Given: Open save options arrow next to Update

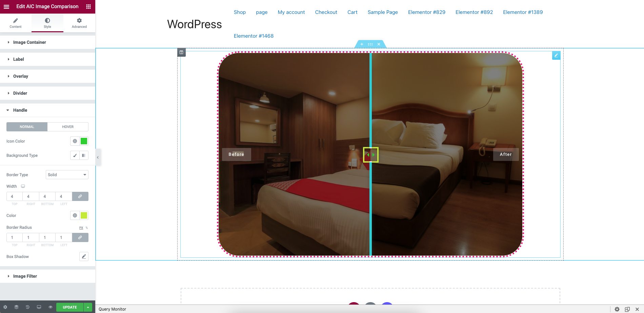Looking at the screenshot, I should (88, 307).
